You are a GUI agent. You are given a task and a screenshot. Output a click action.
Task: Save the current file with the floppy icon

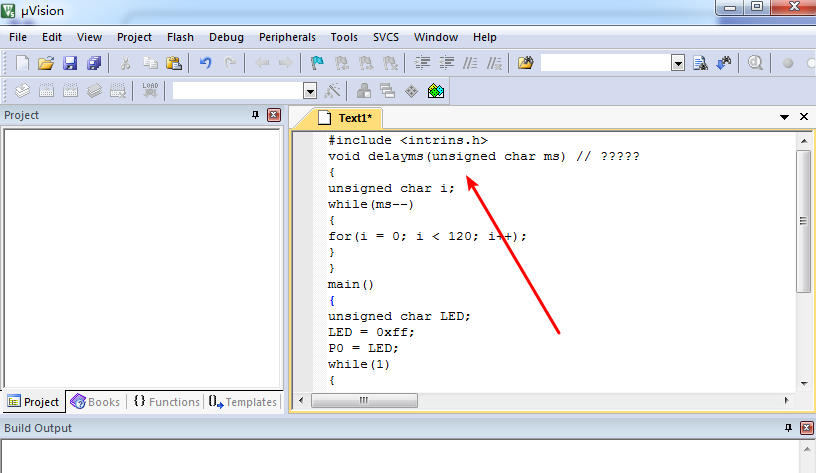point(70,63)
